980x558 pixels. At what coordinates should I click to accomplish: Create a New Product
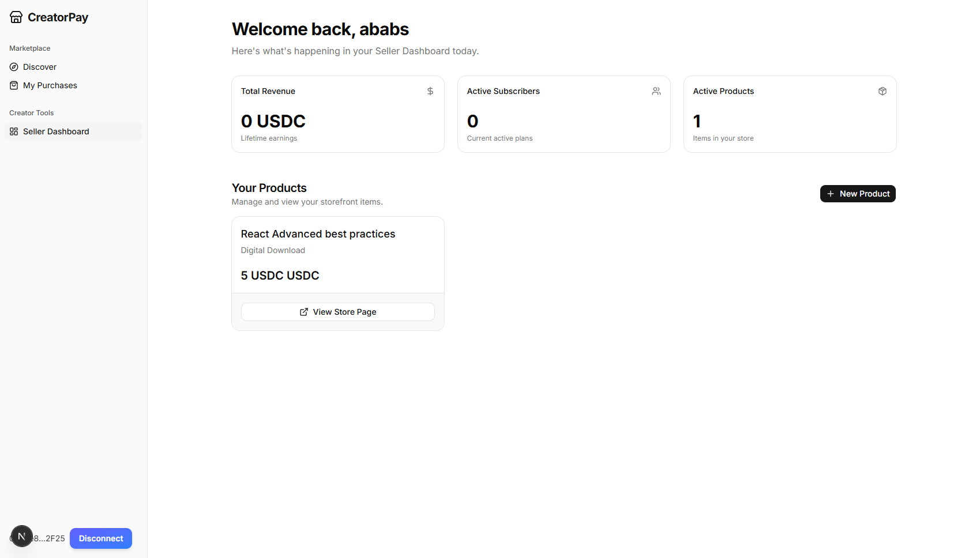858,194
